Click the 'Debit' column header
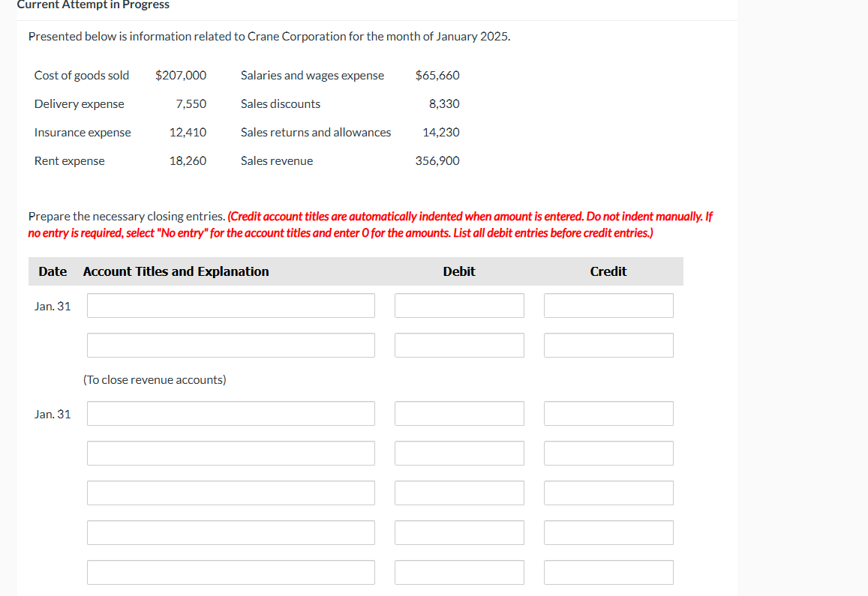This screenshot has width=868, height=596. click(459, 271)
